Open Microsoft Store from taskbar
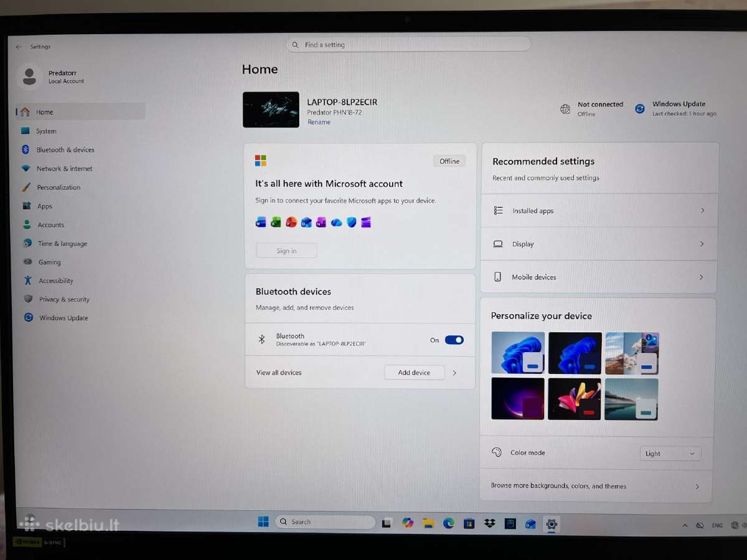 [x=469, y=523]
